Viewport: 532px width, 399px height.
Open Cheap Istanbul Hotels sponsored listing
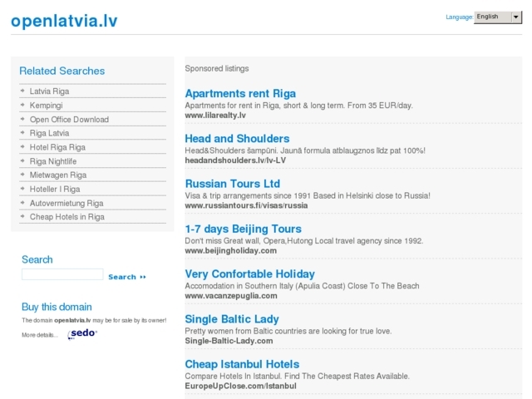click(x=242, y=364)
